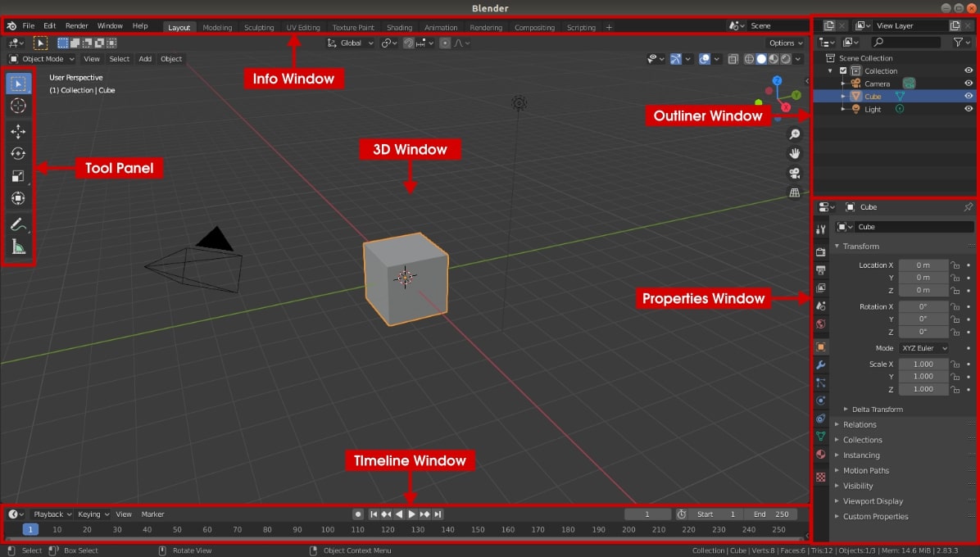Select the Scale tool
The width and height of the screenshot is (980, 557).
pyautogui.click(x=18, y=176)
